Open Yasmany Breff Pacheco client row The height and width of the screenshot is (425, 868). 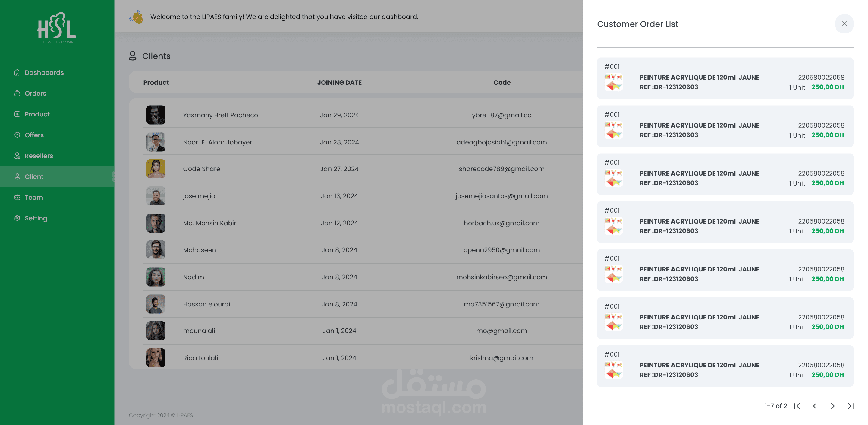click(x=363, y=115)
